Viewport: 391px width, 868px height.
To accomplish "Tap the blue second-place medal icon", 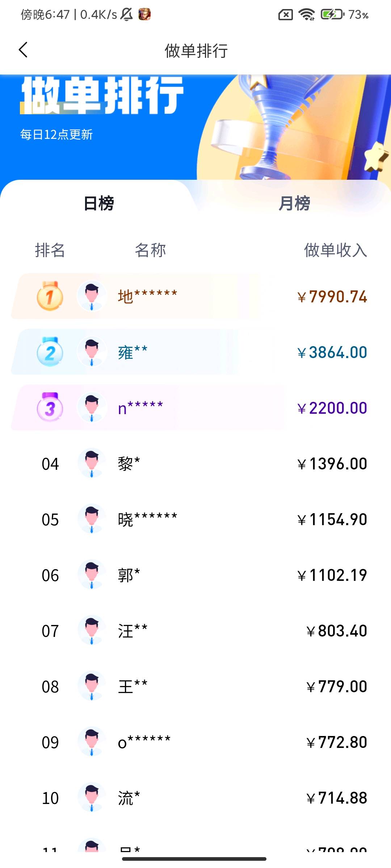I will coord(50,352).
